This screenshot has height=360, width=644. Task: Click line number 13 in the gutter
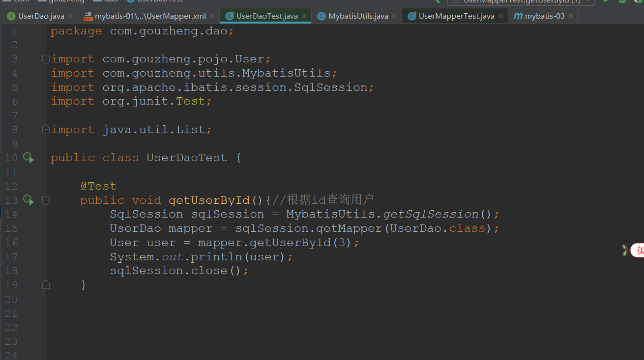click(11, 200)
